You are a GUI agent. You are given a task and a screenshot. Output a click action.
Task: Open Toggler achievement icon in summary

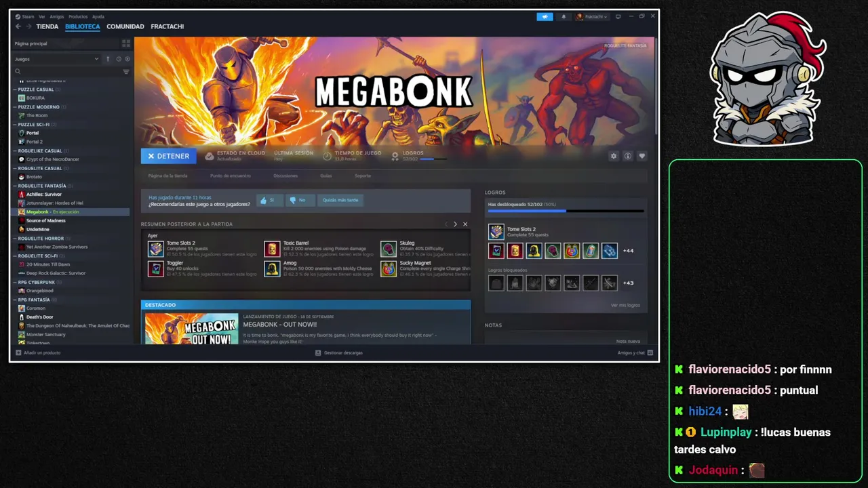coord(155,269)
